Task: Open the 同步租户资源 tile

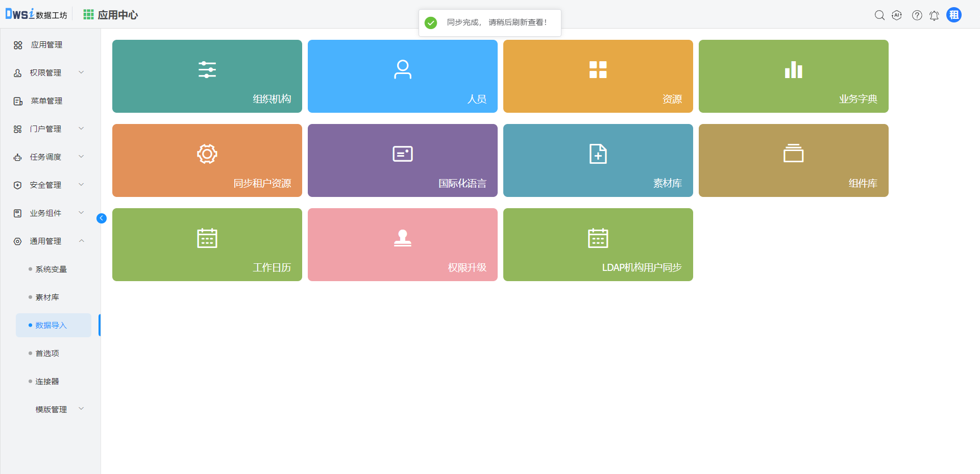Action: point(207,160)
